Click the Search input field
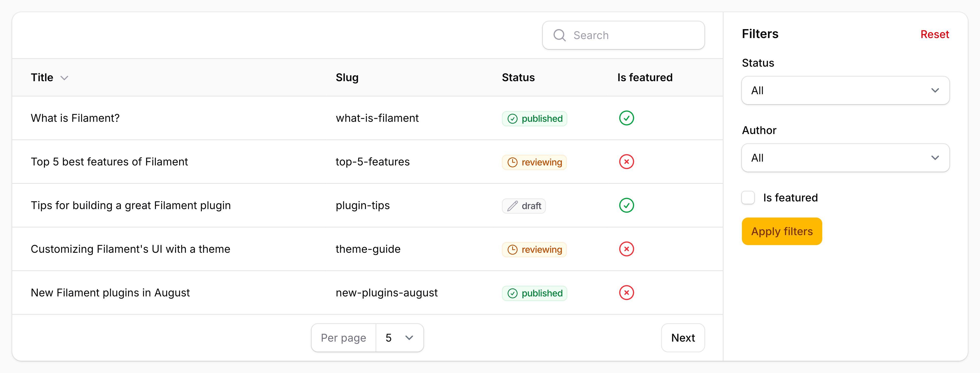 pos(623,35)
